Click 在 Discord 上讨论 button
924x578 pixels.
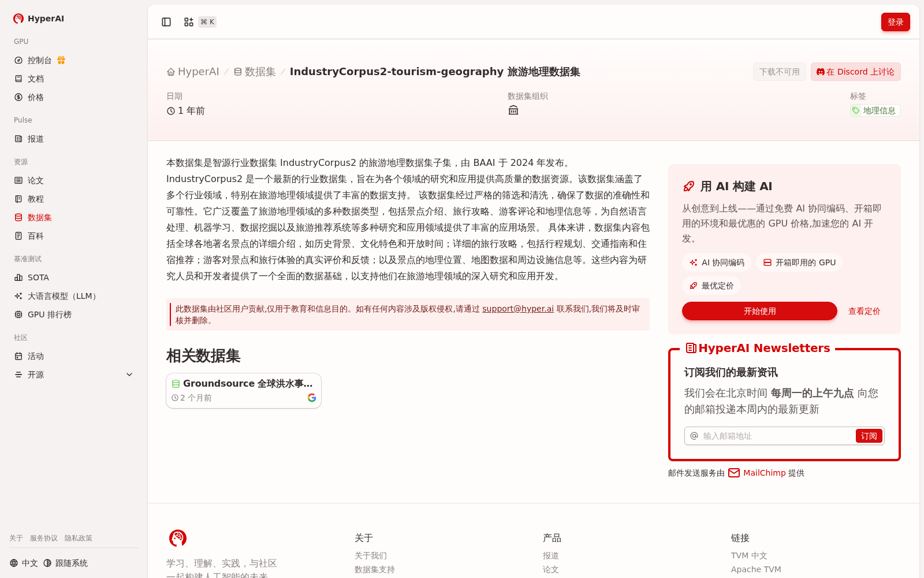[x=855, y=72]
